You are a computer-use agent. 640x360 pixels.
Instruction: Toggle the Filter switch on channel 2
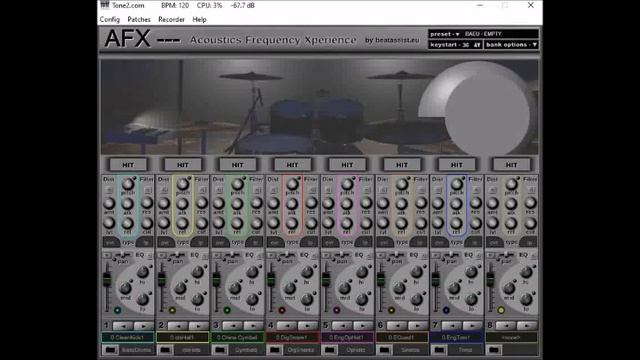[202, 190]
